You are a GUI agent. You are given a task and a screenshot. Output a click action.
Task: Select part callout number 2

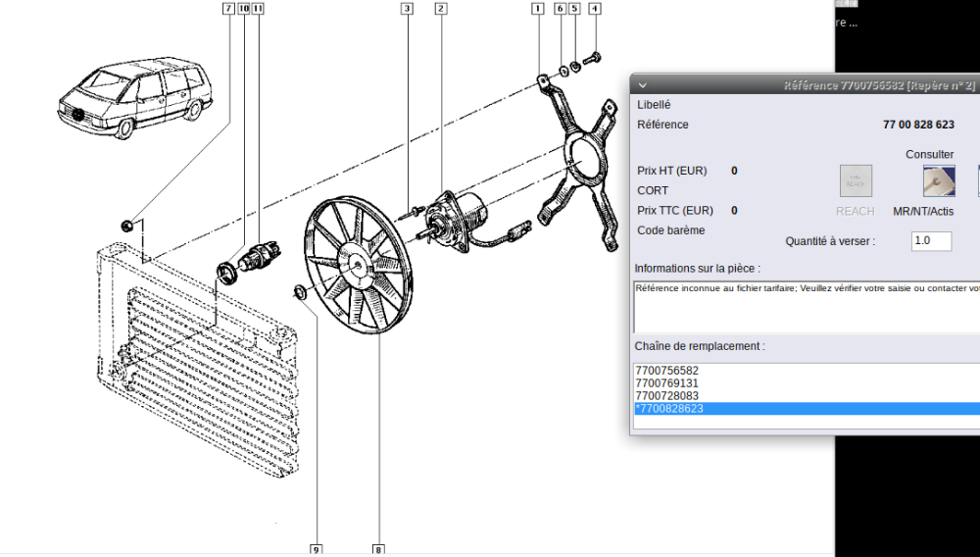[441, 9]
